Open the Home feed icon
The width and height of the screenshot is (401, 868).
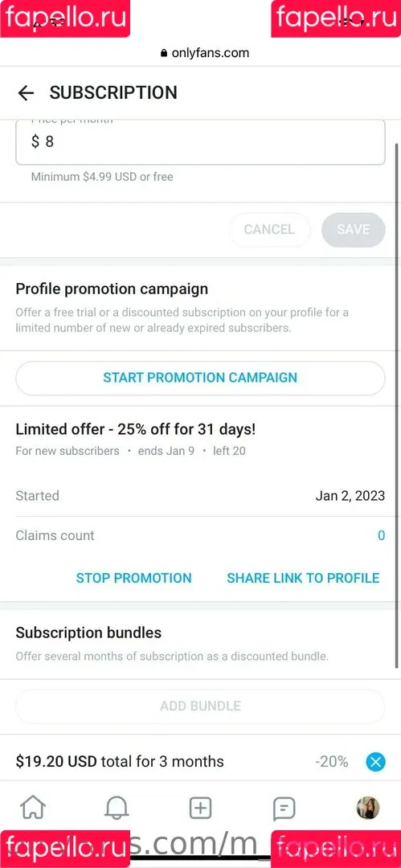click(33, 809)
